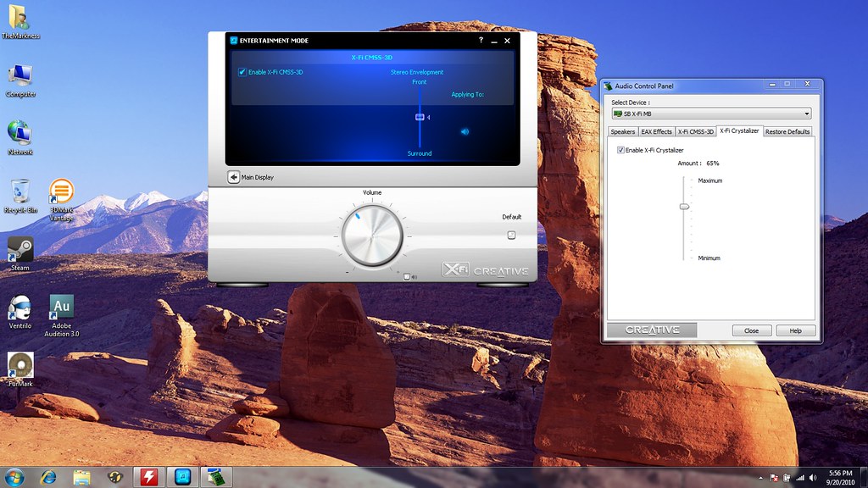Show hidden tray icons arrow
This screenshot has width=868, height=488.
tap(760, 478)
